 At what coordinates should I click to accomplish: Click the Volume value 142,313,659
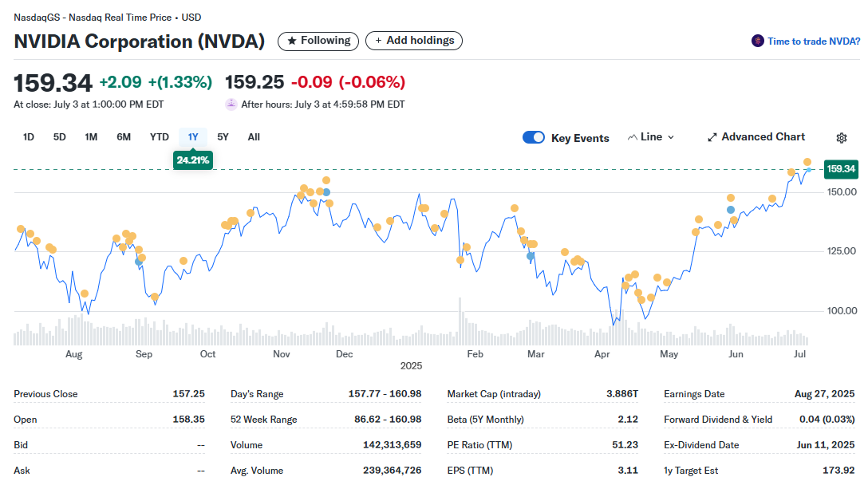click(392, 444)
